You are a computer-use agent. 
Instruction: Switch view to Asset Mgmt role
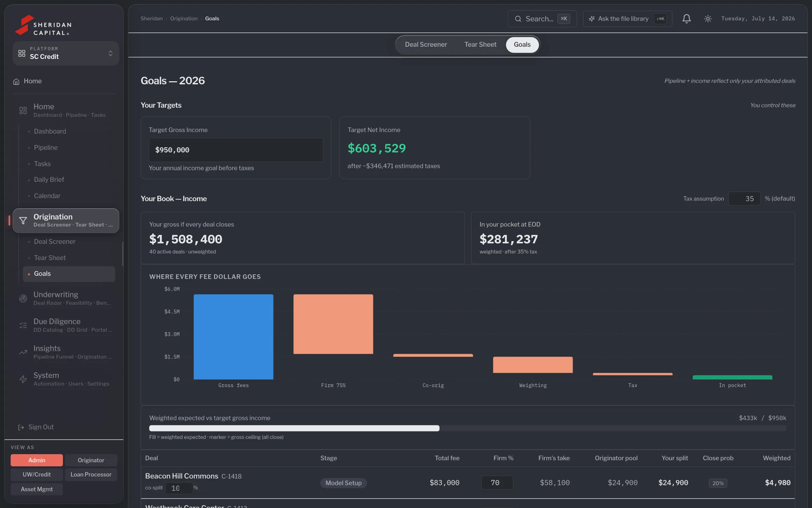click(x=37, y=489)
